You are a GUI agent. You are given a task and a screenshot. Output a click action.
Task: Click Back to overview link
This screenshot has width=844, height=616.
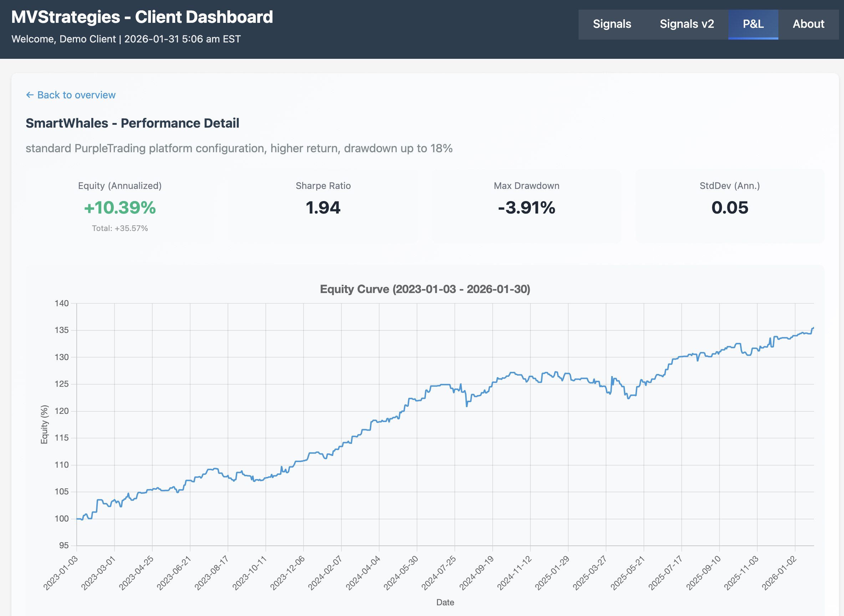click(x=76, y=95)
